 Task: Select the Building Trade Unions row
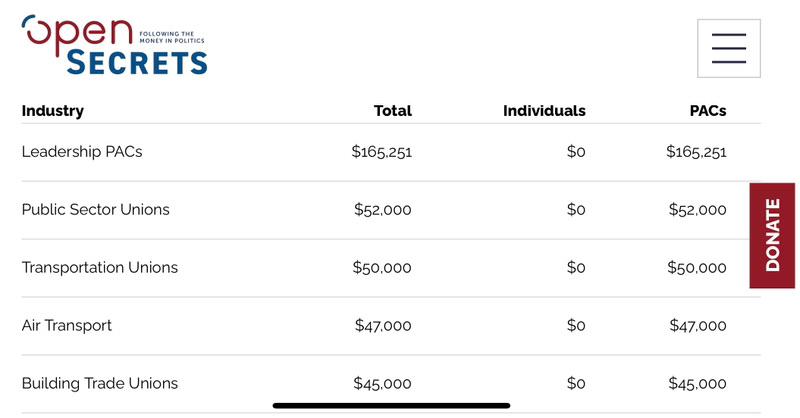(x=391, y=384)
